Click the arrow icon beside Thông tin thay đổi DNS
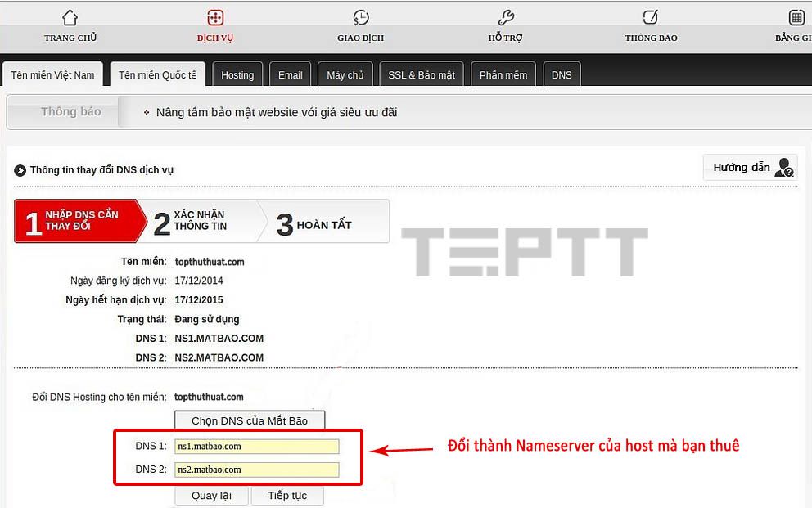The image size is (812, 508). click(20, 170)
